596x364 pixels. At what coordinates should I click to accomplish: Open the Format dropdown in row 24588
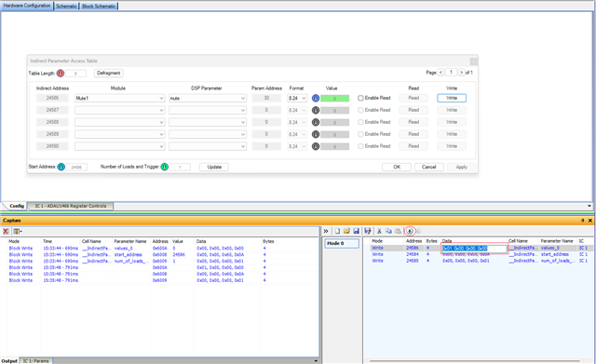tap(297, 122)
